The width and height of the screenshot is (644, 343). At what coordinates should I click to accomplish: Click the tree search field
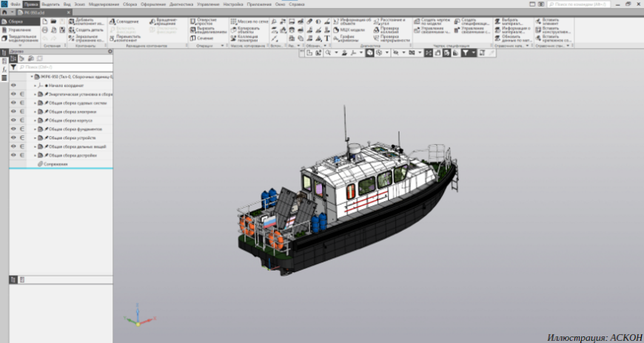coord(65,67)
